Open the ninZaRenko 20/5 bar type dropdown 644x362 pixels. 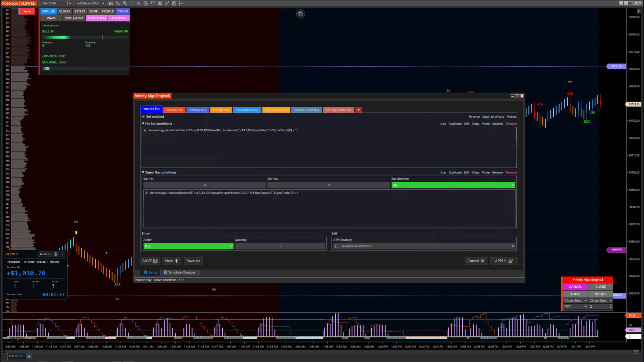90,3
